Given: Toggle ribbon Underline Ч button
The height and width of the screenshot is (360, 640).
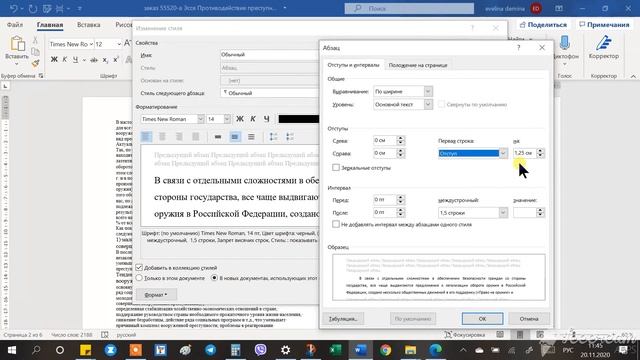Looking at the screenshot, I should point(75,60).
